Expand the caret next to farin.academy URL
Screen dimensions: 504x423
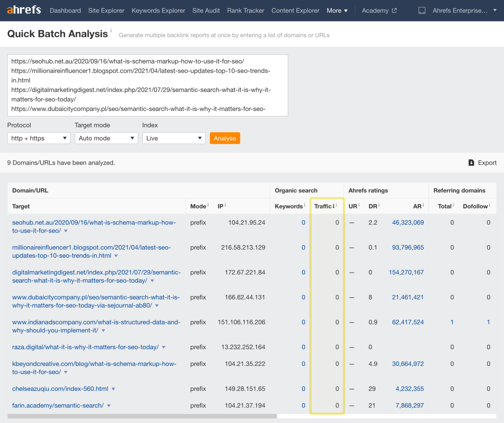click(109, 406)
